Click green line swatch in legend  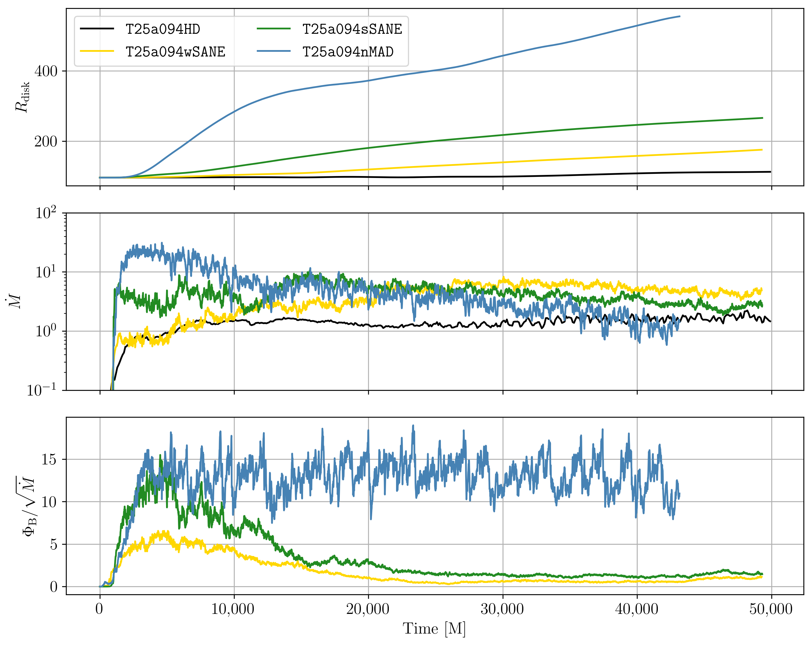(274, 29)
